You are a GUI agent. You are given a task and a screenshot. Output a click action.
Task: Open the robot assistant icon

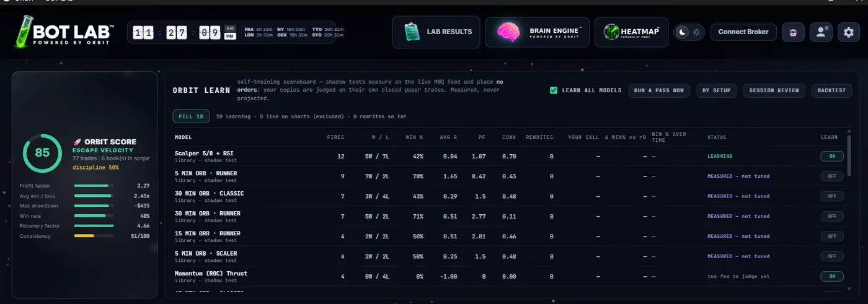click(x=793, y=32)
